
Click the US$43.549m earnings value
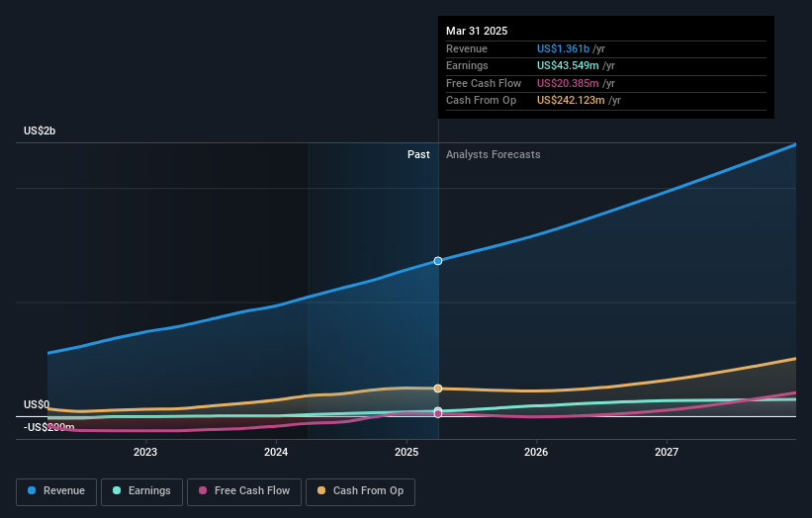[x=568, y=65]
